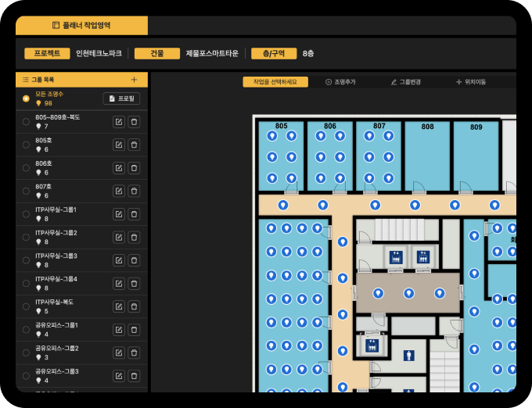Click the 위치이동 button

[471, 82]
